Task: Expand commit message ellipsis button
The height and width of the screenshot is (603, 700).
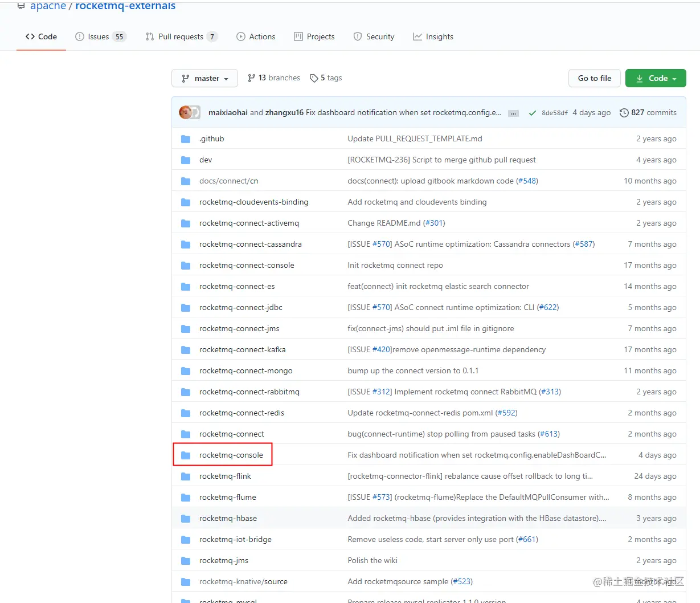Action: tap(513, 113)
